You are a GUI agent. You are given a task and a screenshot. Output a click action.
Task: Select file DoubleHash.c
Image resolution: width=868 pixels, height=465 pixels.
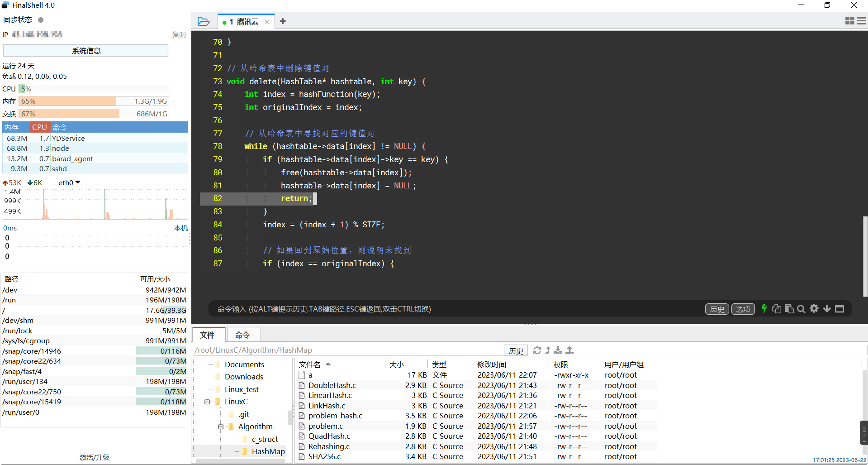[x=332, y=385]
